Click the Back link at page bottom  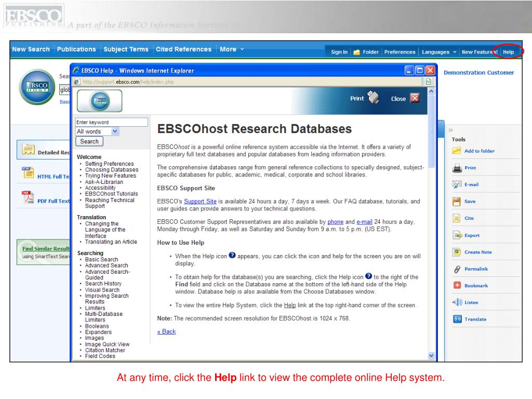166,331
